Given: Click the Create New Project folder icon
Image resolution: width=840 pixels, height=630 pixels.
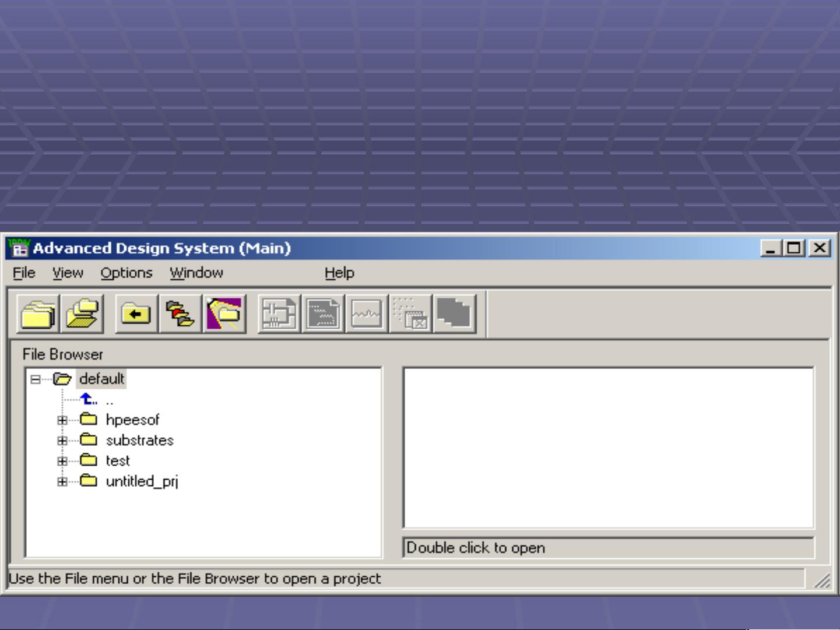Looking at the screenshot, I should click(38, 314).
